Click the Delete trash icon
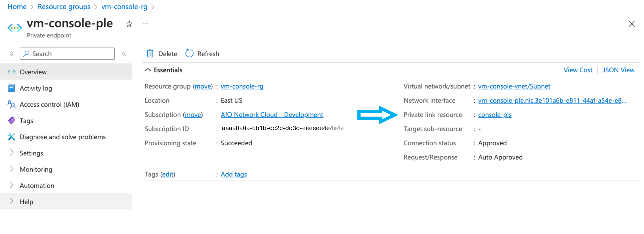Image resolution: width=644 pixels, height=234 pixels. click(x=150, y=53)
